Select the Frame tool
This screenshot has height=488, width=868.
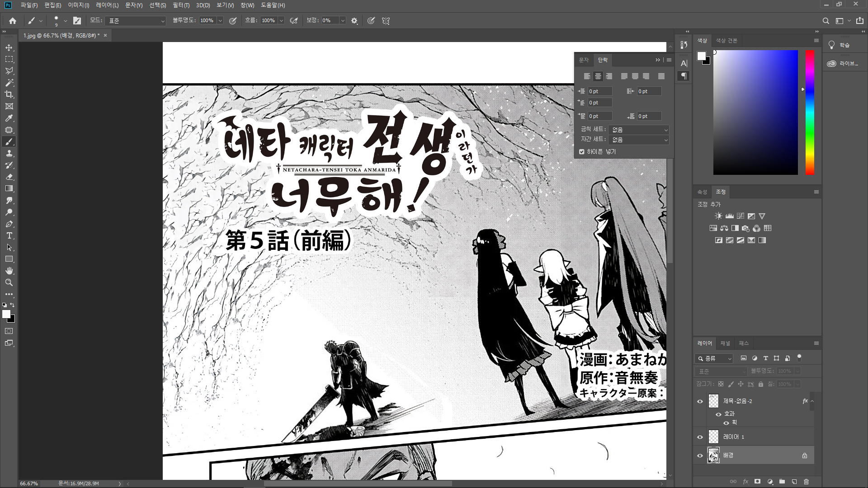pyautogui.click(x=9, y=106)
